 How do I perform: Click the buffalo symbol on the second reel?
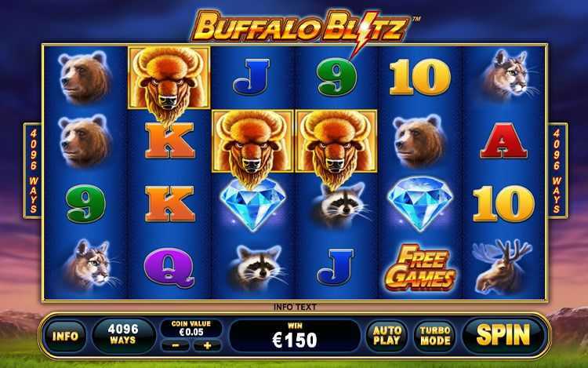click(x=168, y=82)
